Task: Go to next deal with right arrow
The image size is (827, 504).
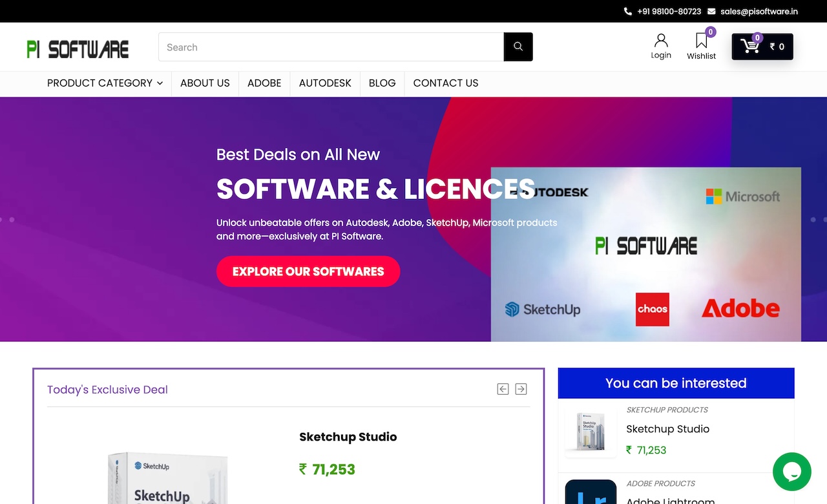Action: [x=521, y=389]
